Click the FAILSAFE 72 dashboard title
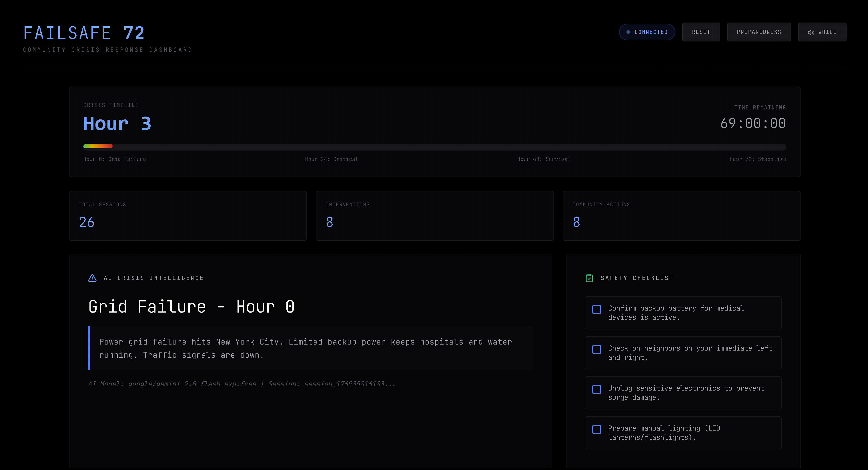Screen dimensions: 868x470 click(x=84, y=33)
